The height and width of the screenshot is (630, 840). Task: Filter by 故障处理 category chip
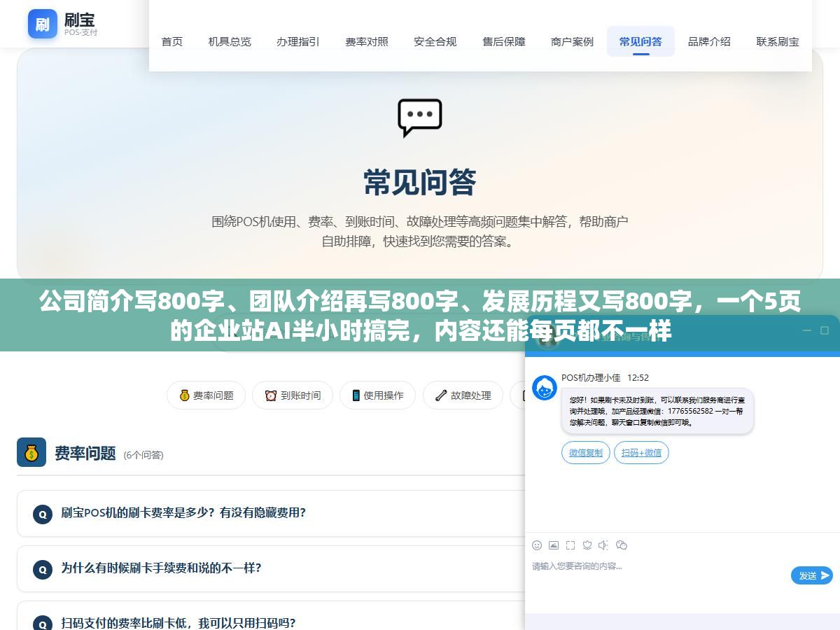[x=463, y=395]
